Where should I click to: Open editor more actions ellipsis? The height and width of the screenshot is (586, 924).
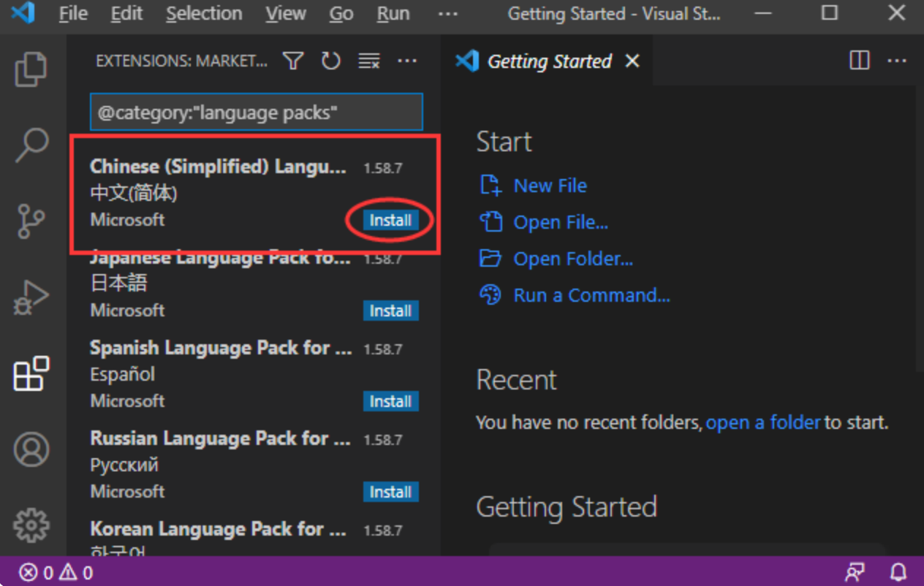897,61
